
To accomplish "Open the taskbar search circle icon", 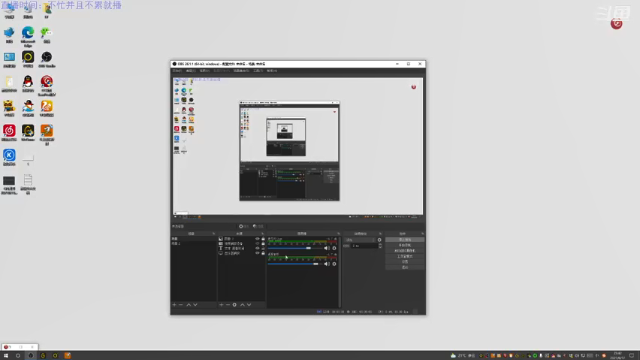I will (18, 356).
